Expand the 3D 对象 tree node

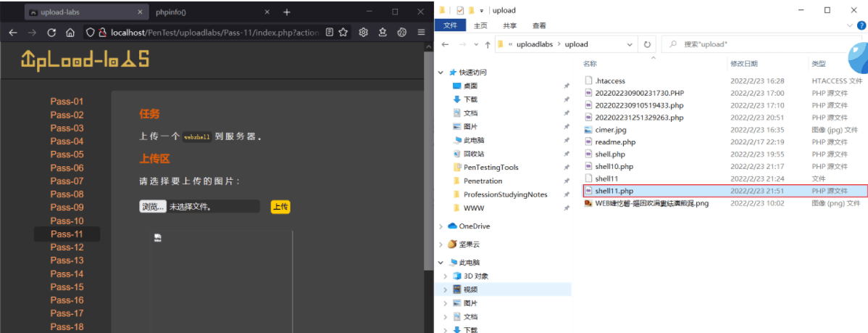pyautogui.click(x=446, y=276)
